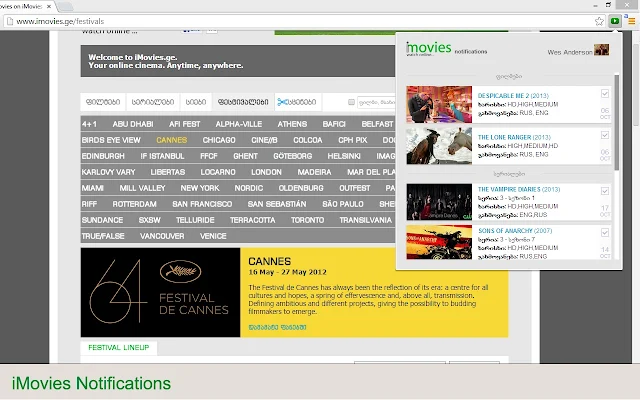Click the scissors-icon navigation tab
This screenshot has height=400, width=640.
(297, 102)
